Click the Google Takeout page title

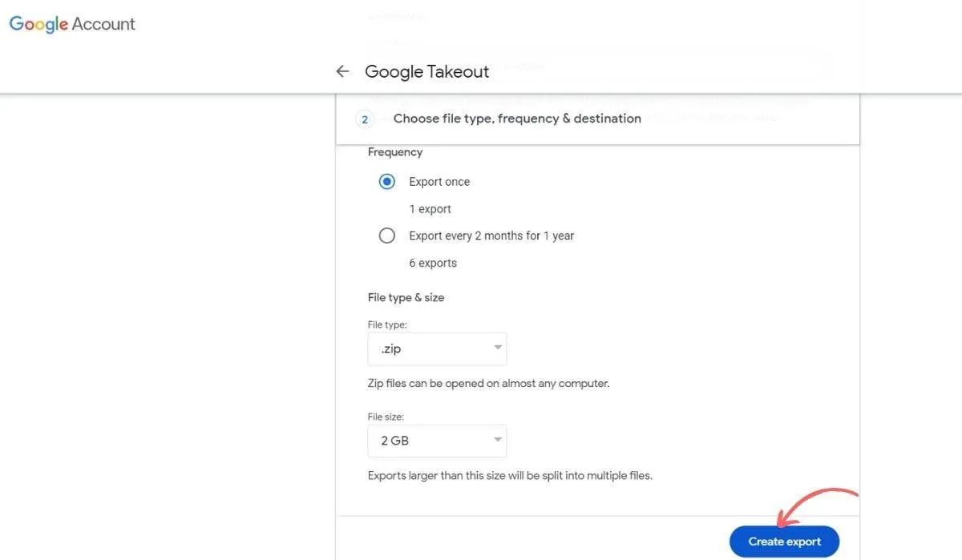[x=426, y=71]
